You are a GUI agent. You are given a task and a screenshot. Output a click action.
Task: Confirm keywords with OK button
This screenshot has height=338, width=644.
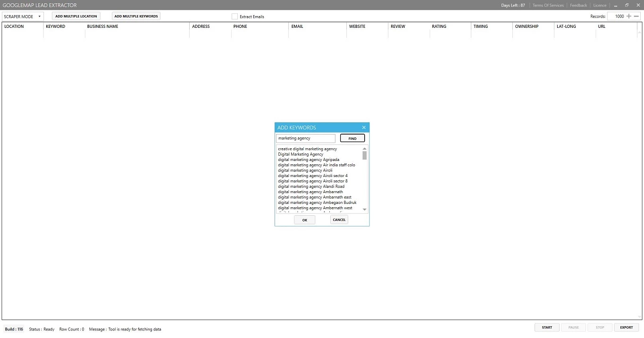pyautogui.click(x=304, y=220)
